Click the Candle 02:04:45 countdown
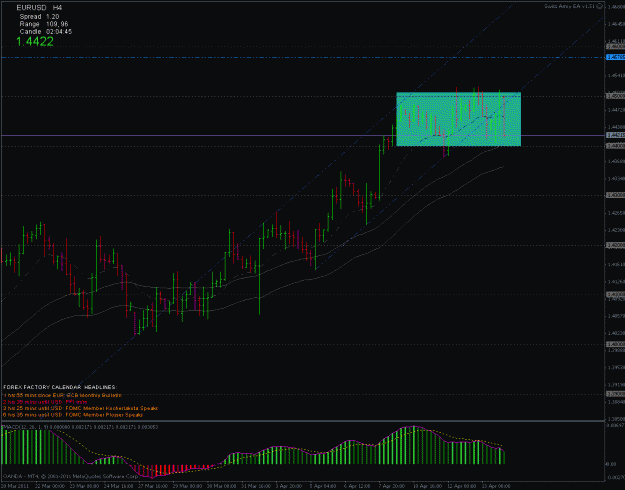625x490 pixels. [x=46, y=31]
